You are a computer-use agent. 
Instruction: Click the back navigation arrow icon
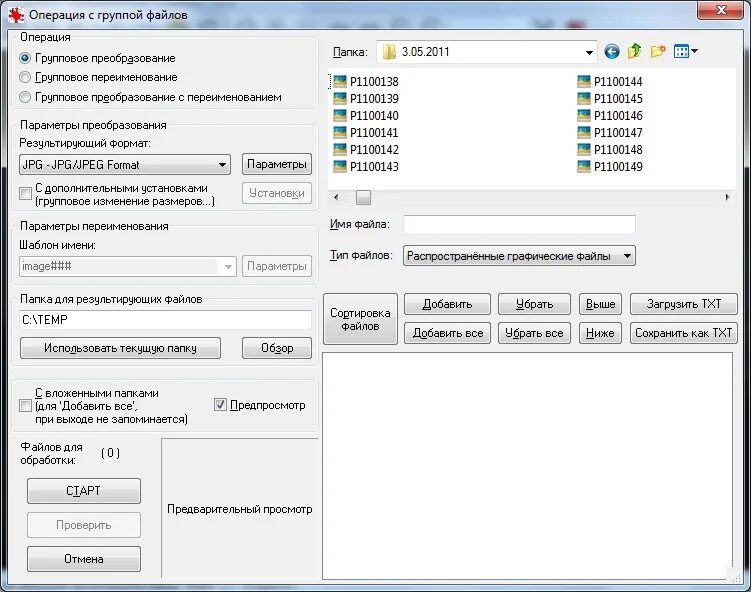612,51
